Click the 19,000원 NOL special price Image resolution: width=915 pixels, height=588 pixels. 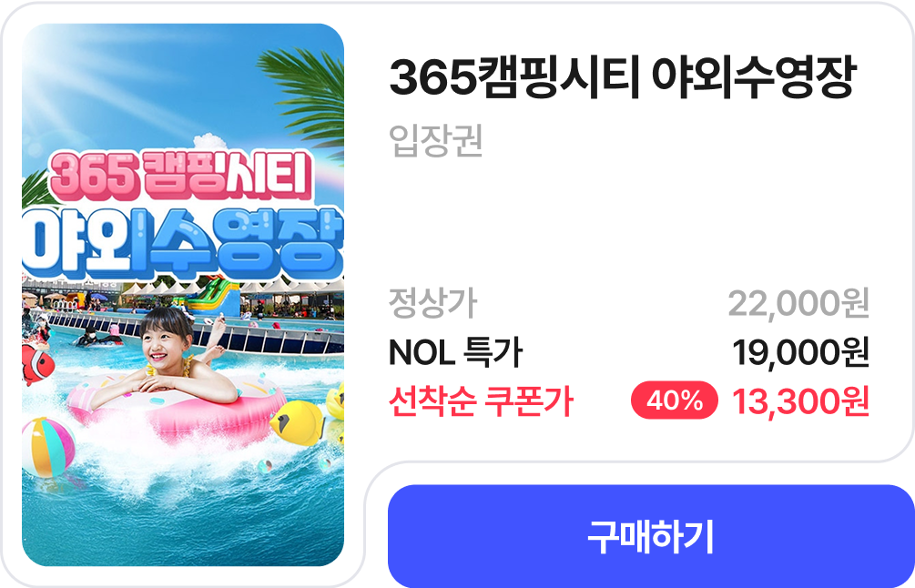[x=800, y=352]
